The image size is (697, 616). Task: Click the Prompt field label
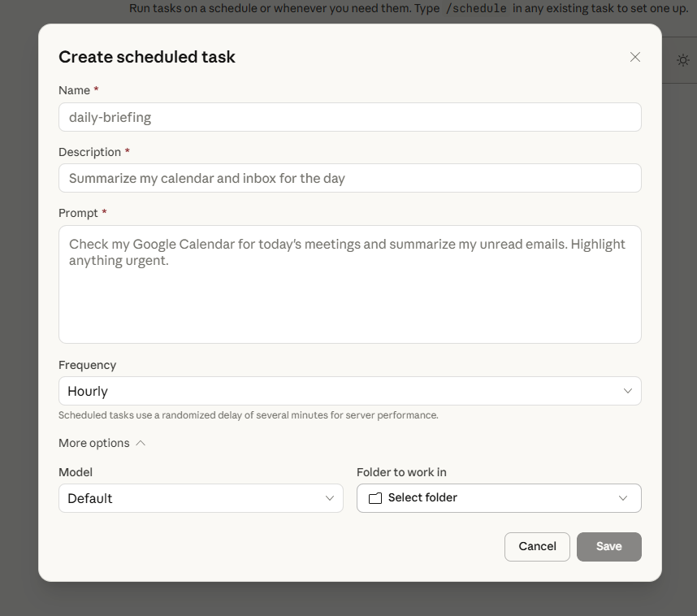click(78, 213)
